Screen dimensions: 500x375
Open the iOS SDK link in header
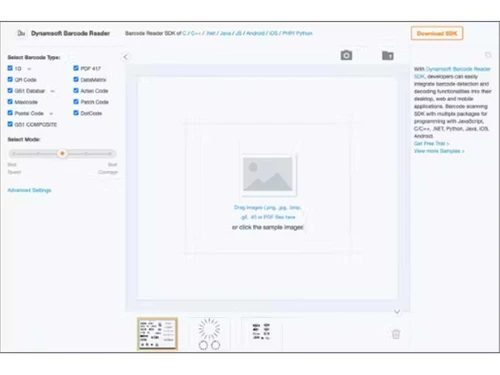pyautogui.click(x=273, y=33)
